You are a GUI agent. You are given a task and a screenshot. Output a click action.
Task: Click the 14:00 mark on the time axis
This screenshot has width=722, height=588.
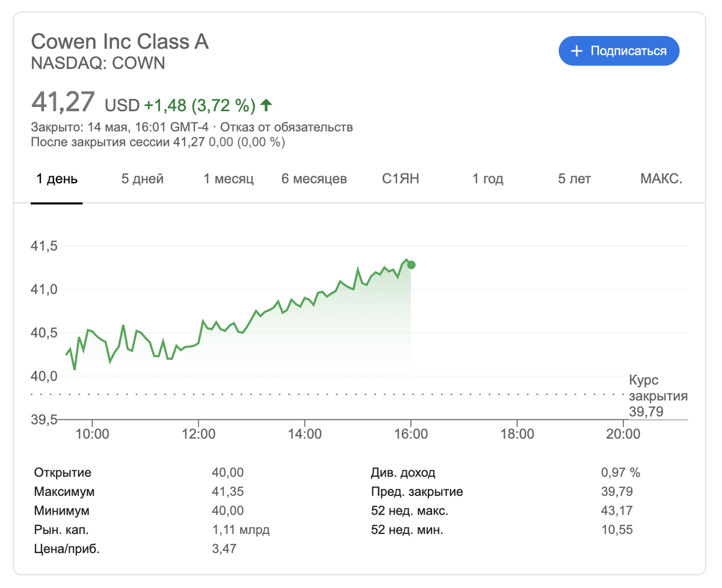pos(305,434)
